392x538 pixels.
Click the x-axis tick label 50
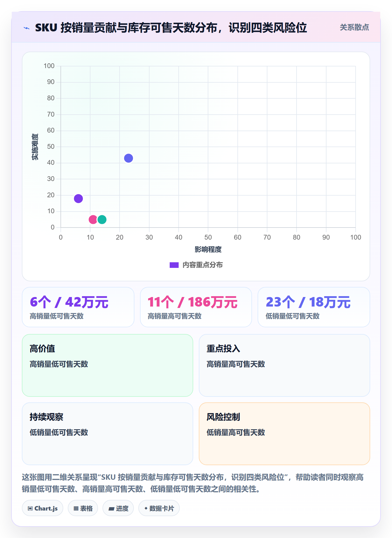click(x=208, y=237)
